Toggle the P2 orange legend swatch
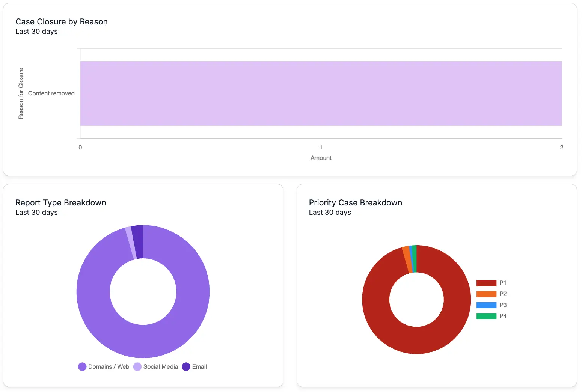This screenshot has height=392, width=582. tap(486, 294)
